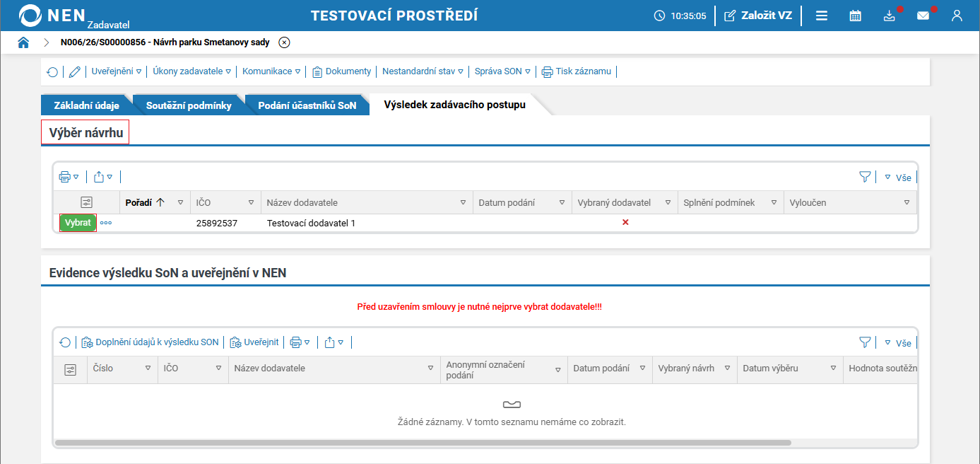This screenshot has width=980, height=464.
Task: Open Datum podání filter in Výběr návrhu grid
Action: pos(562,202)
